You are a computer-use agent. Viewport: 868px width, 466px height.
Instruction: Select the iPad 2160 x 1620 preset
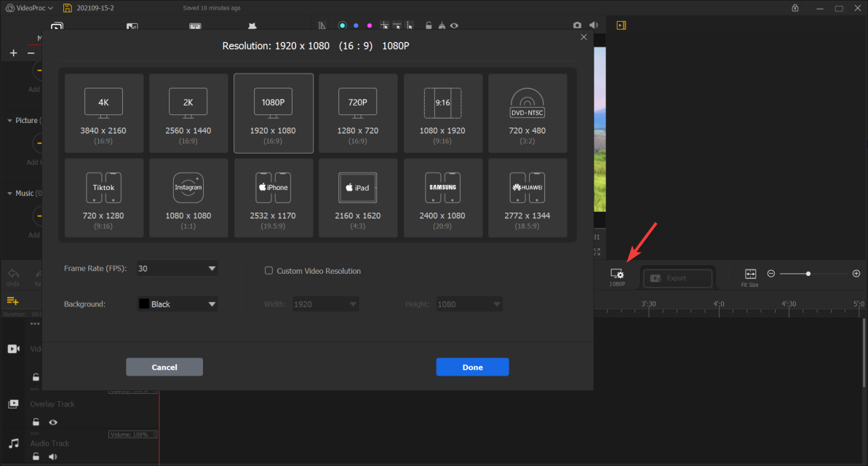point(358,198)
